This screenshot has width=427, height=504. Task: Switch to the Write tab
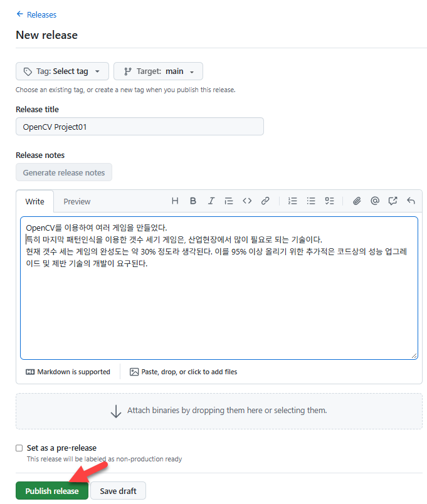pyautogui.click(x=35, y=201)
